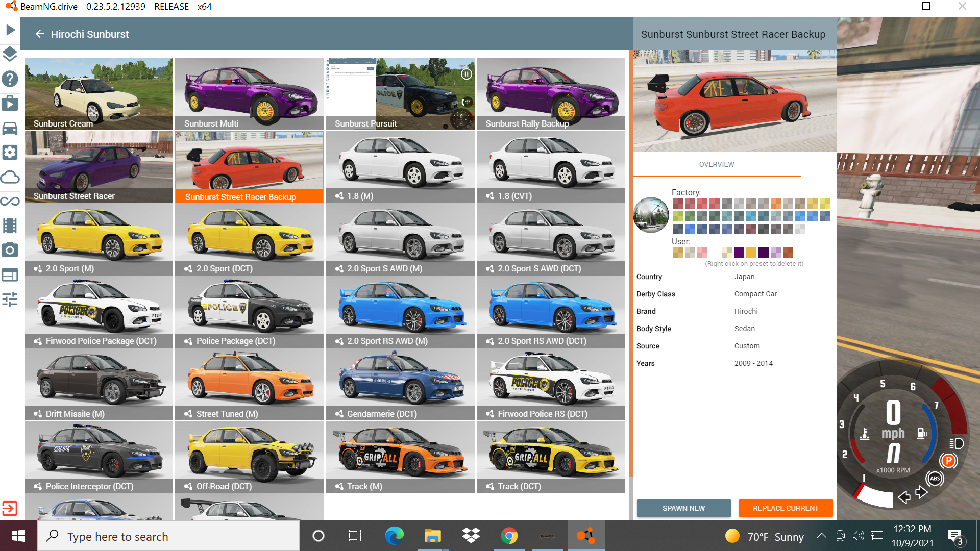
Task: Select the Firwood Police Package (DCT) configuration
Action: pos(99,312)
